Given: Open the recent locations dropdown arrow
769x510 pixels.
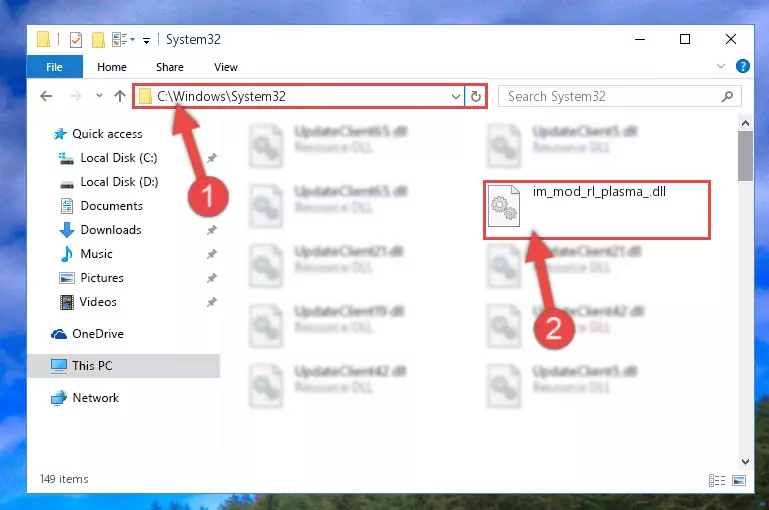Looking at the screenshot, I should pos(99,96).
